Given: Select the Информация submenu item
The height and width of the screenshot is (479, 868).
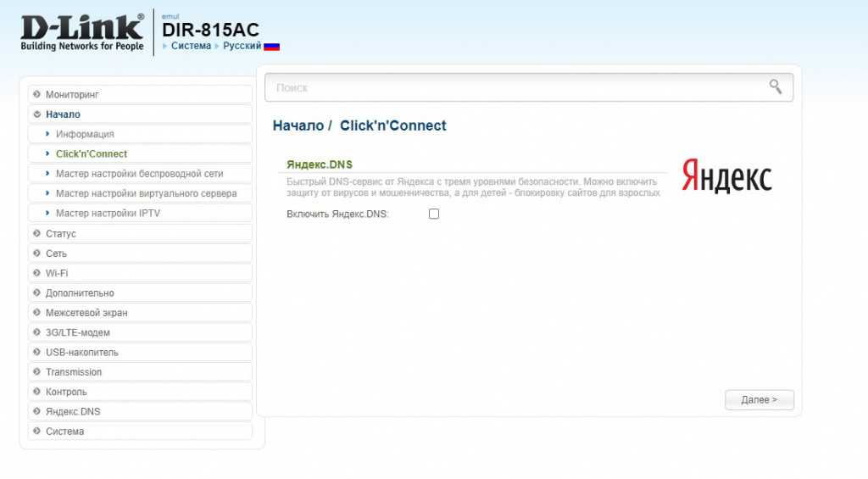Looking at the screenshot, I should 85,134.
